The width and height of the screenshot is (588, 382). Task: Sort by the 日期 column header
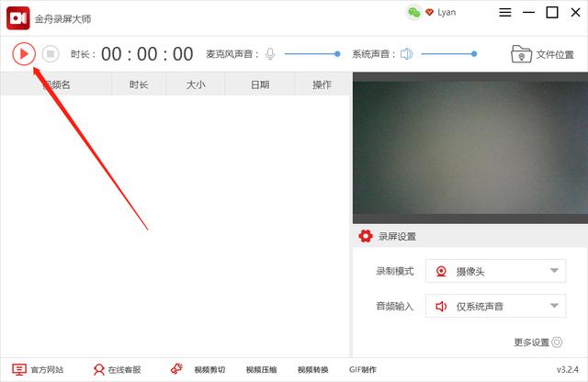tap(260, 84)
